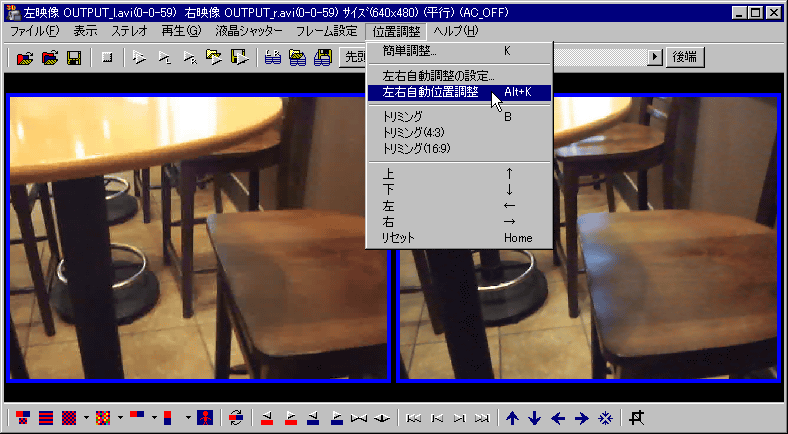The height and width of the screenshot is (434, 788).
Task: Click the frame seek slider track
Action: [x=599, y=57]
